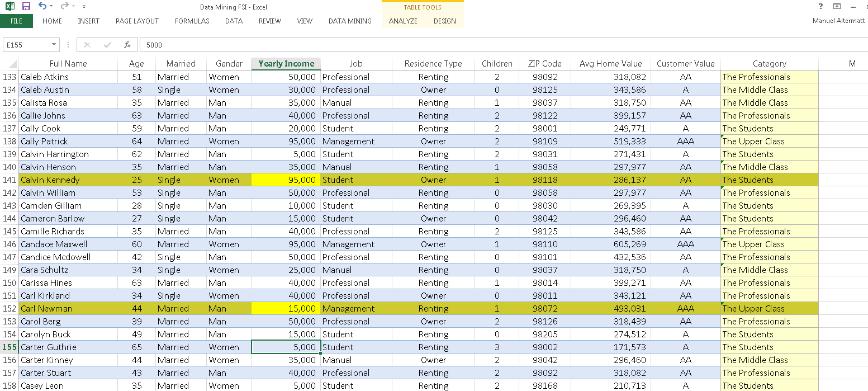Image resolution: width=868 pixels, height=391 pixels.
Task: Open the FILE backstage menu
Action: pos(16,21)
